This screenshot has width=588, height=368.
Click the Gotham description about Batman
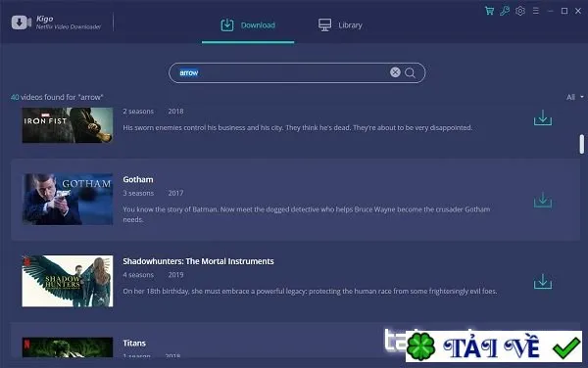tap(307, 214)
